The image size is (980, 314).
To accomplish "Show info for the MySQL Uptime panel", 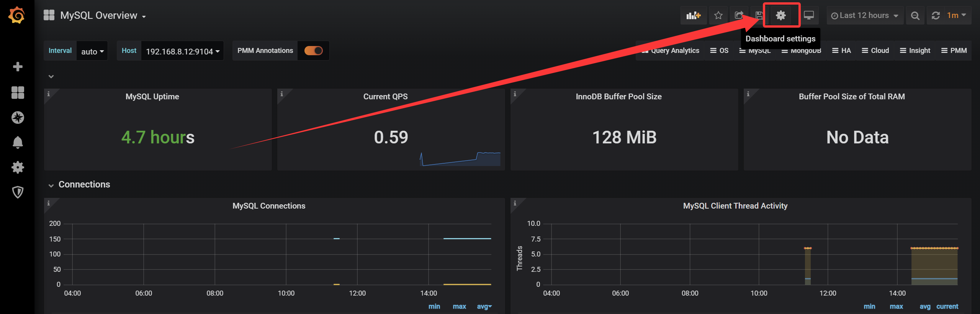I will (x=49, y=94).
